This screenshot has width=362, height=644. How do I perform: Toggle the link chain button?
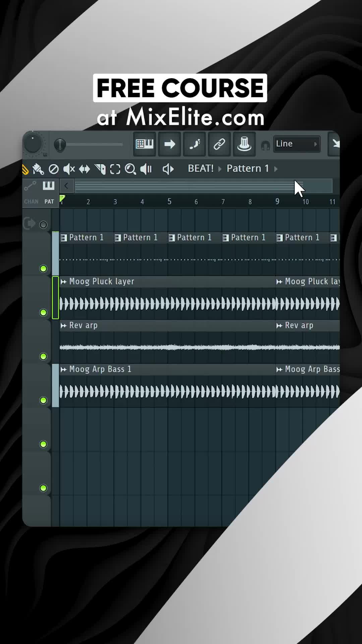coord(220,144)
